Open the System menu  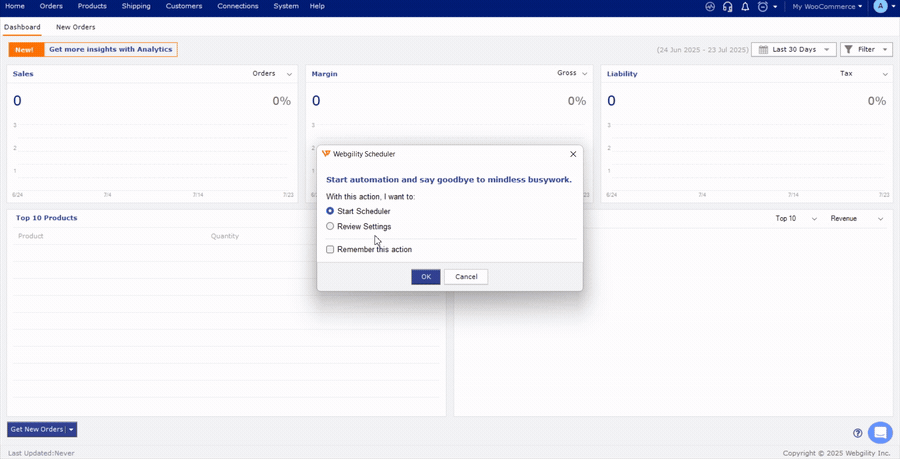[286, 6]
